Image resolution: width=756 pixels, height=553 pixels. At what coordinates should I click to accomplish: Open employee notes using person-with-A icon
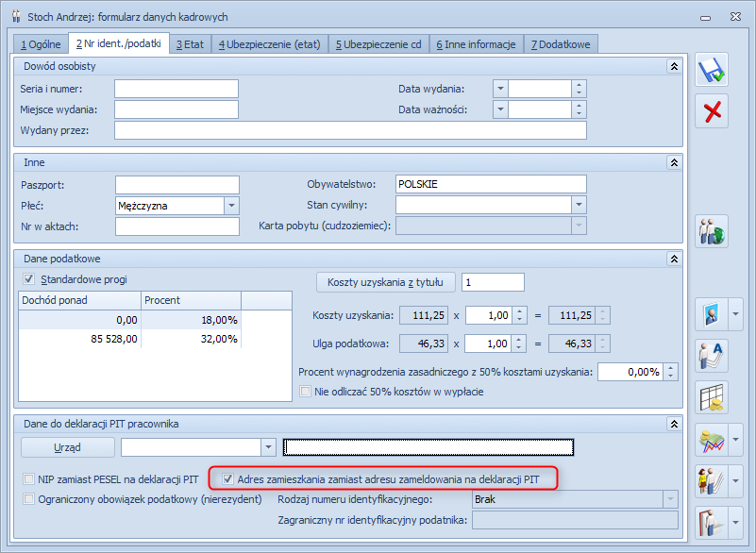(x=713, y=352)
